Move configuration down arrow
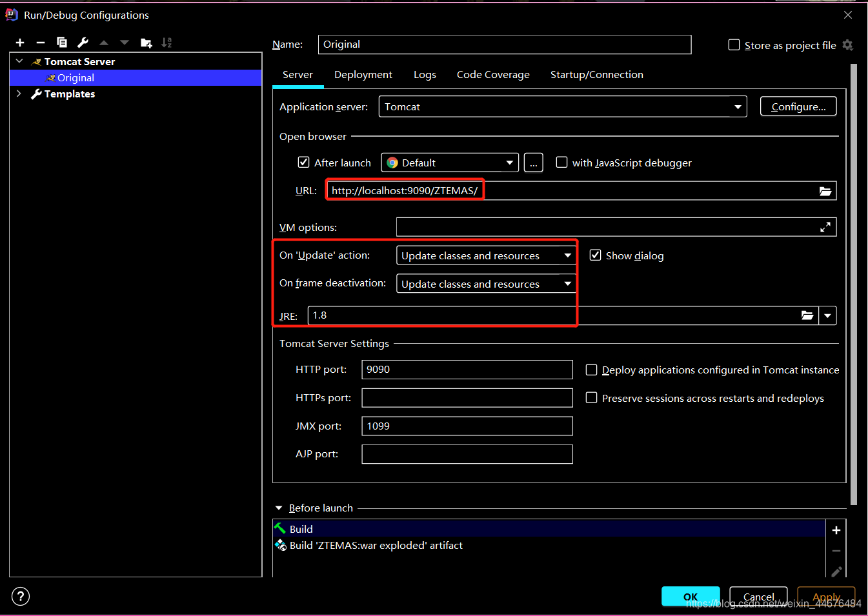This screenshot has width=868, height=616. pyautogui.click(x=125, y=43)
